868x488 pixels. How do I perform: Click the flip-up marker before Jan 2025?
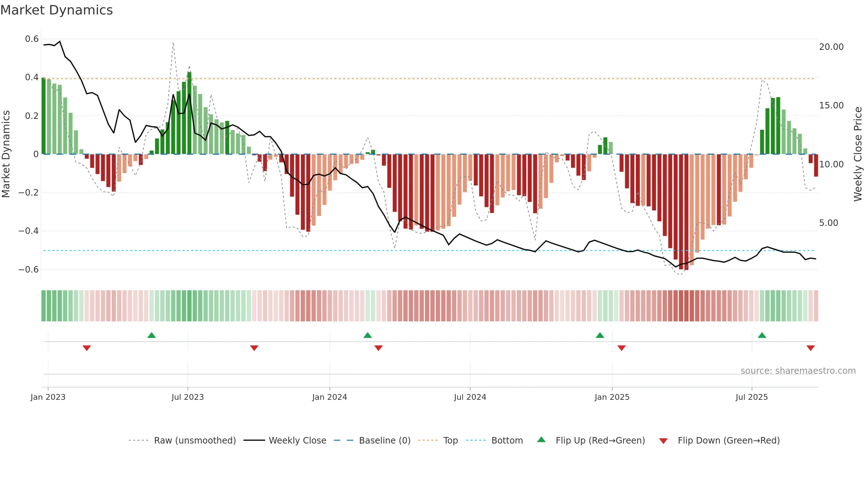(600, 335)
